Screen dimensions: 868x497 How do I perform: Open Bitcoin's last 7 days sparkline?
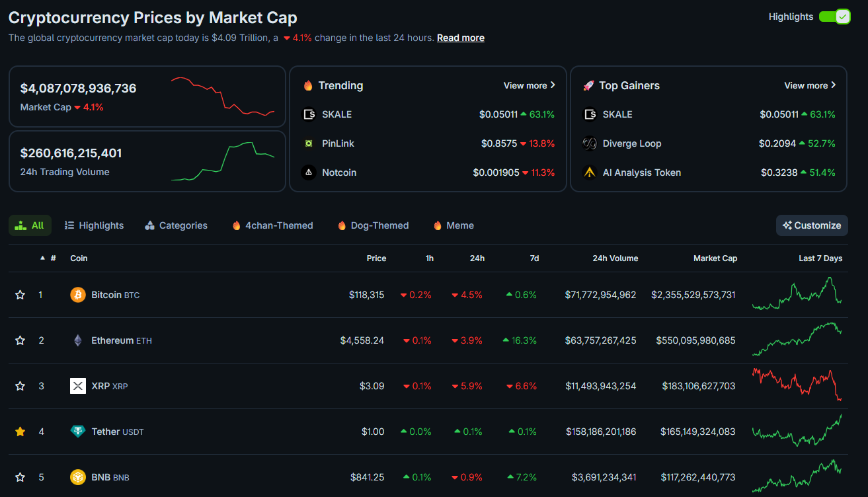pyautogui.click(x=797, y=294)
